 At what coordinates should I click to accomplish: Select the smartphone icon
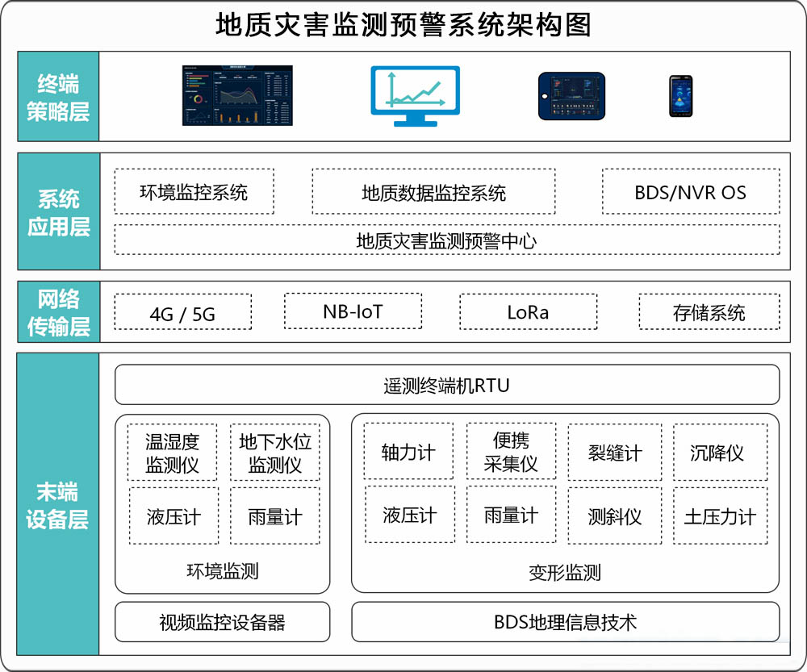680,96
